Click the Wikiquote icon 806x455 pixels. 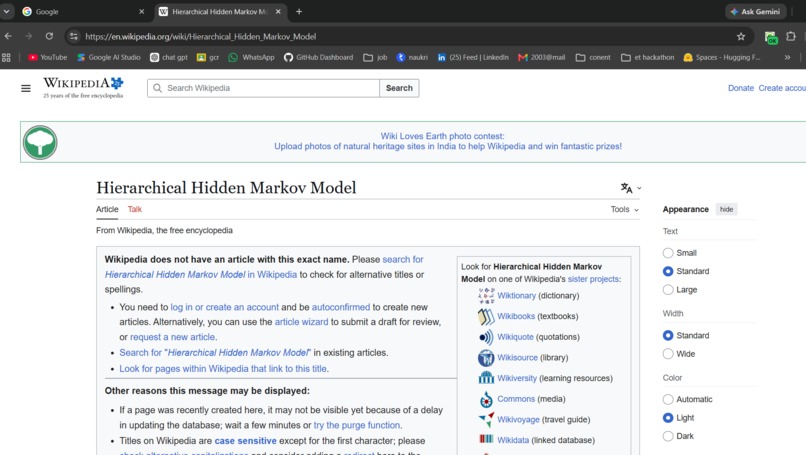[486, 337]
